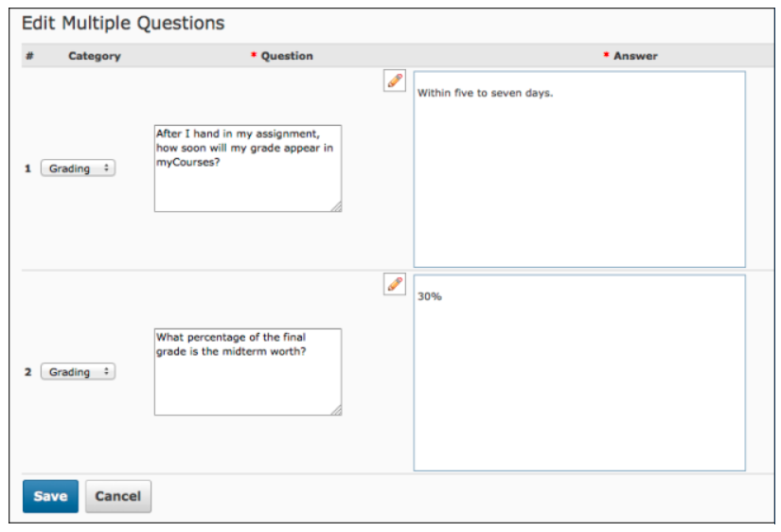This screenshot has height=532, width=781.
Task: Cancel editing the questions
Action: [x=118, y=496]
